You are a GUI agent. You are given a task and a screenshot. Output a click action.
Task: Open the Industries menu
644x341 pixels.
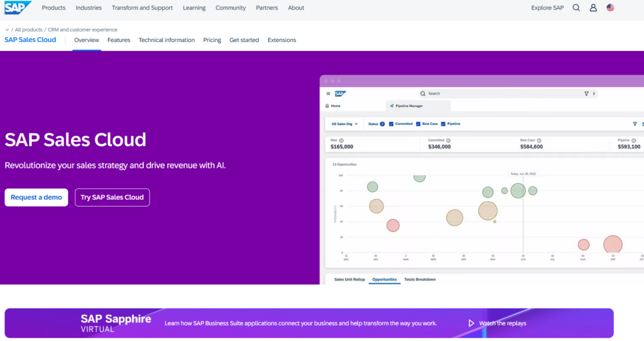point(88,8)
